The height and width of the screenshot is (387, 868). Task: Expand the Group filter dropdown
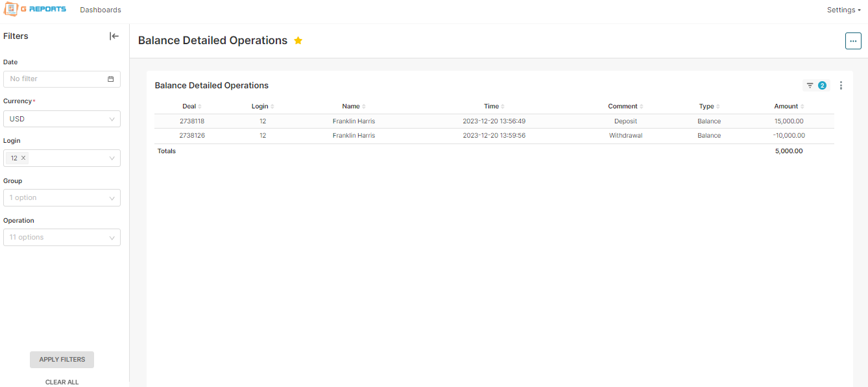[x=112, y=198]
